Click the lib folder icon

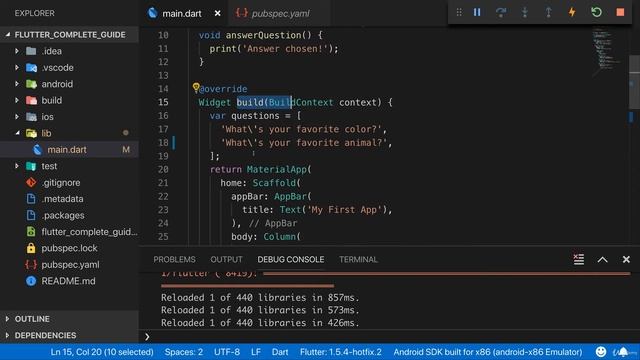(x=31, y=133)
